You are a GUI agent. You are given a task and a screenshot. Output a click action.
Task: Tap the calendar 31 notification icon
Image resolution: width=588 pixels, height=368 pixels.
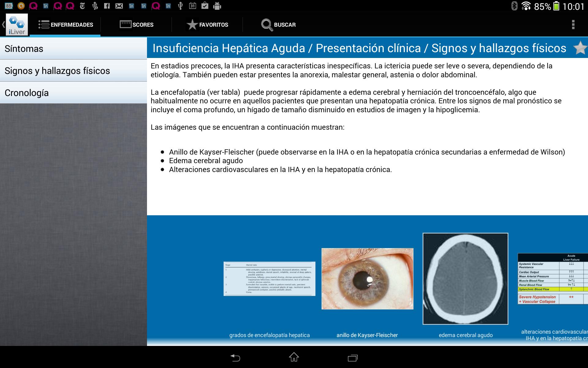tap(192, 6)
